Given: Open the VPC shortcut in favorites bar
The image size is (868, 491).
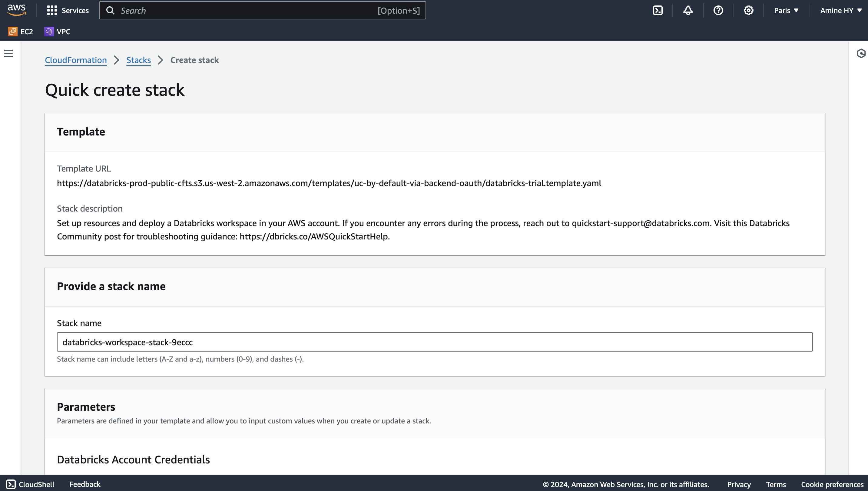Looking at the screenshot, I should pyautogui.click(x=57, y=31).
